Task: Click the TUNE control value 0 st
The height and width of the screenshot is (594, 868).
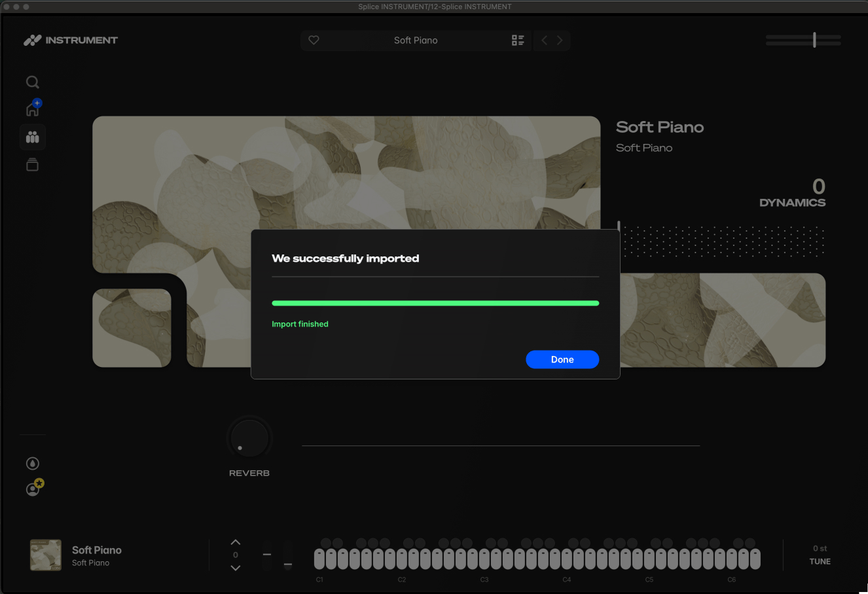Action: point(820,548)
